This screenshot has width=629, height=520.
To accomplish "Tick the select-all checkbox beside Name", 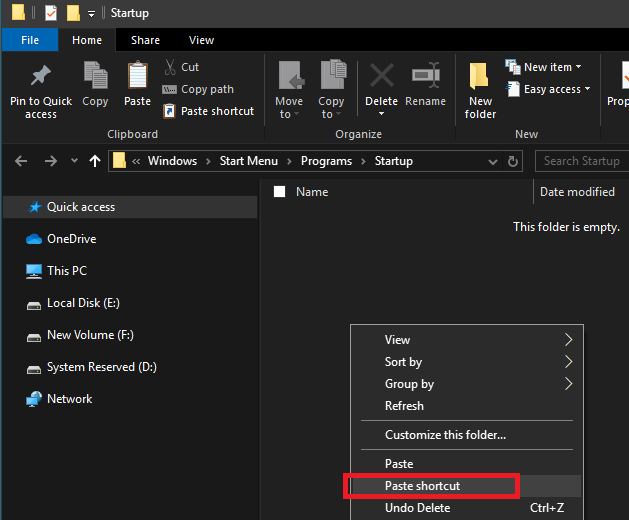I will click(x=280, y=192).
